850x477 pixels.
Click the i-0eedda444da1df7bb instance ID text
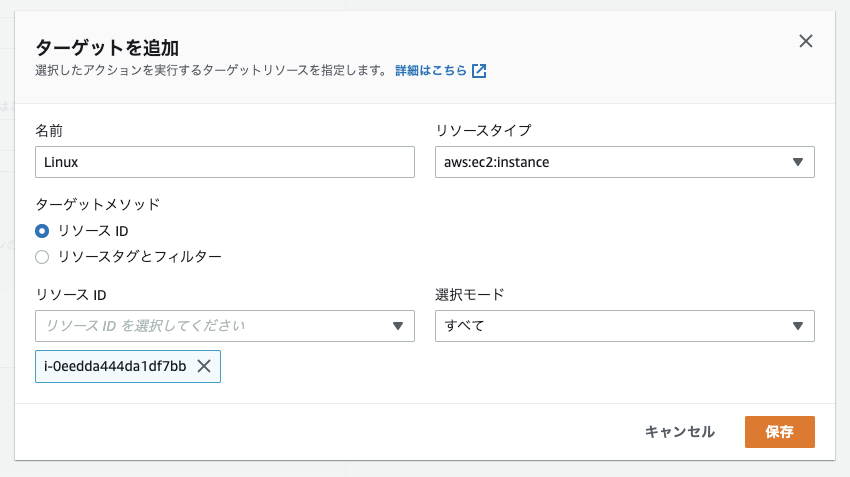click(x=115, y=366)
